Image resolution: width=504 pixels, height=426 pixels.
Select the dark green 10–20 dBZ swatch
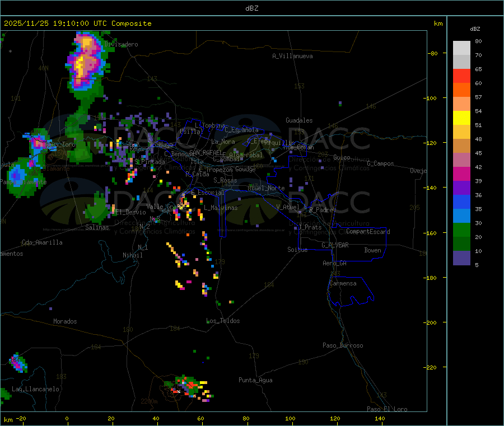(461, 244)
